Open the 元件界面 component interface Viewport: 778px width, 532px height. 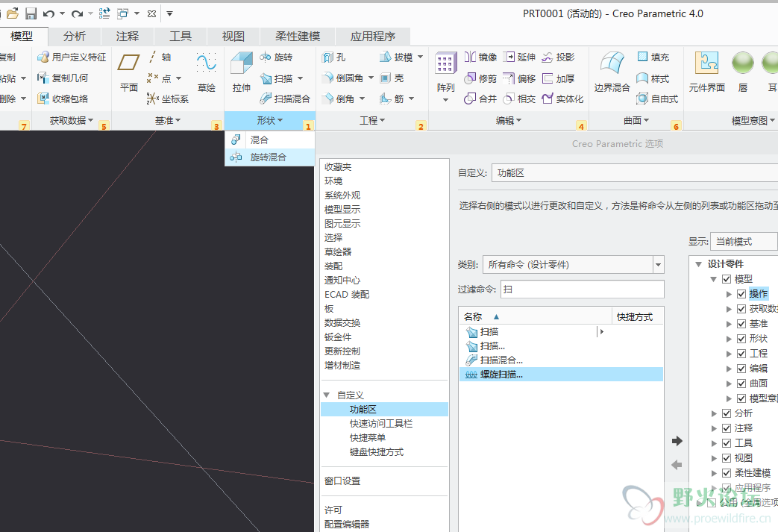(706, 72)
